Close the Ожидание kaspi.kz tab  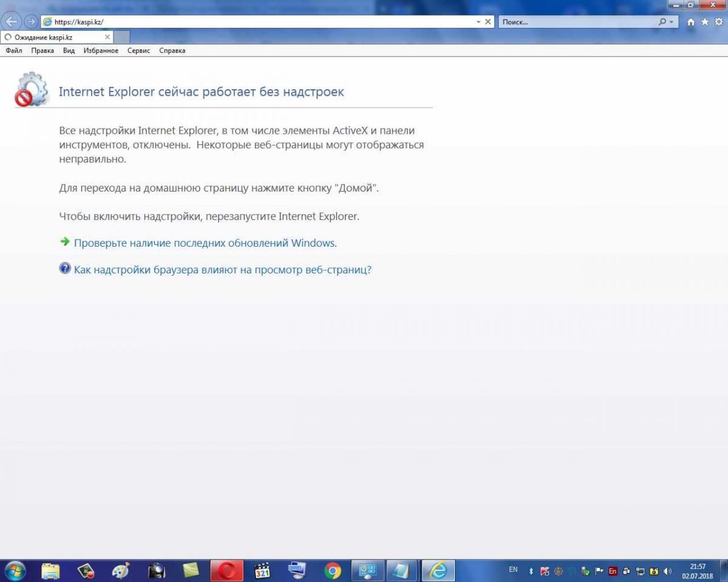107,37
